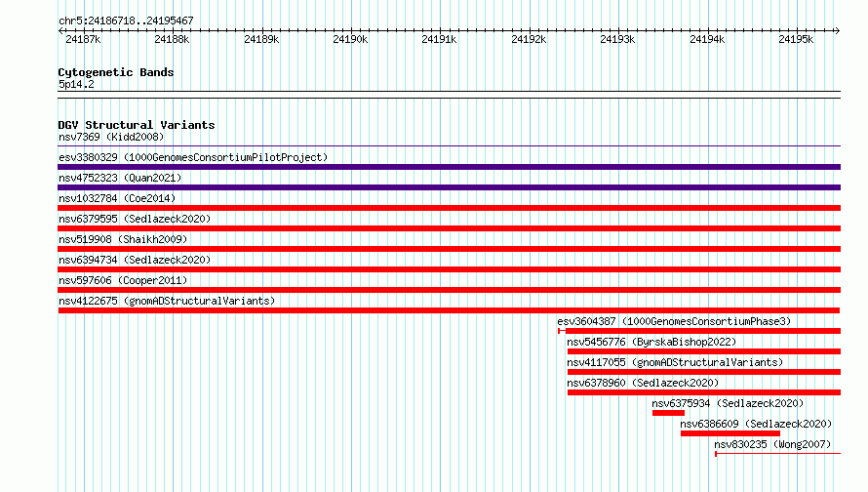Viewport: 868px width, 492px height.
Task: Click the red bar under nsv6394734
Action: [449, 269]
